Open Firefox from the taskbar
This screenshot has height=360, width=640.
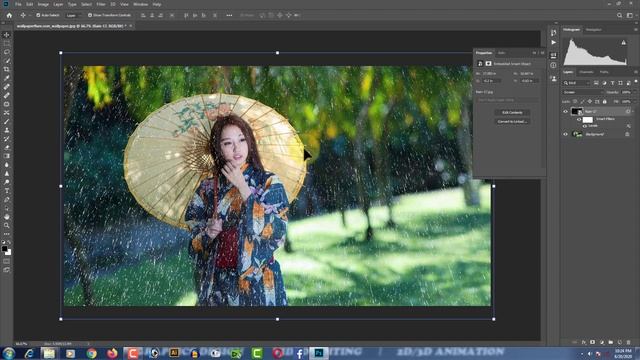coord(112,353)
